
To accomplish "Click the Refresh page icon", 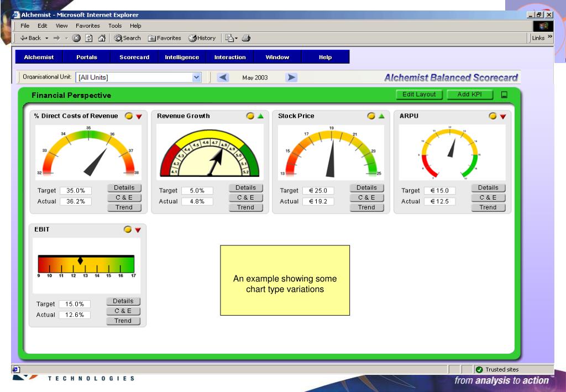I will click(89, 38).
